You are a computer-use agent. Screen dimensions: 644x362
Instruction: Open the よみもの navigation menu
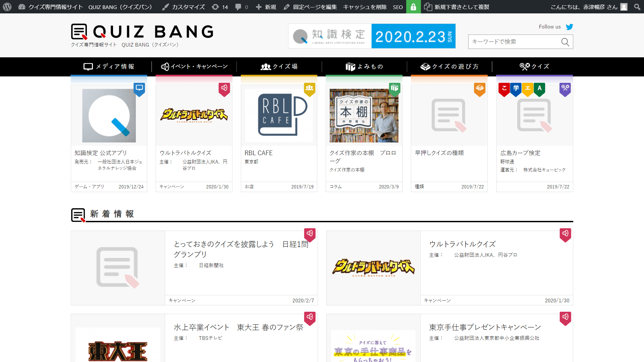(x=364, y=66)
